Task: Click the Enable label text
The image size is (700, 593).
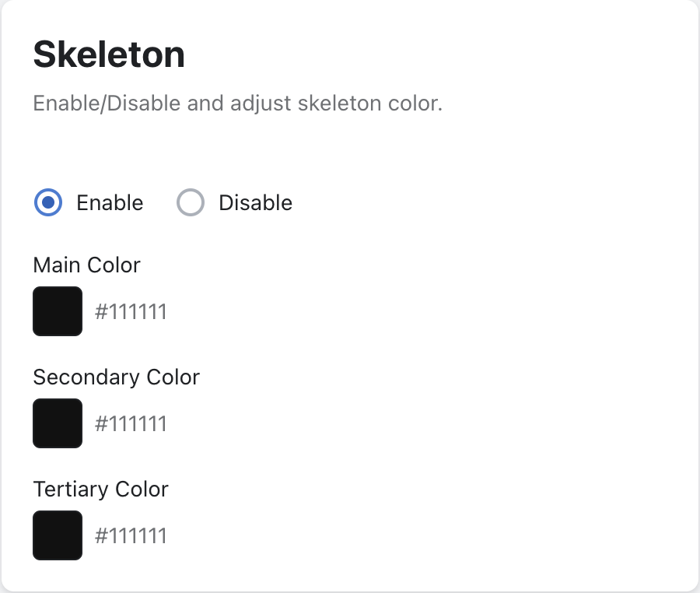Action: tap(109, 202)
